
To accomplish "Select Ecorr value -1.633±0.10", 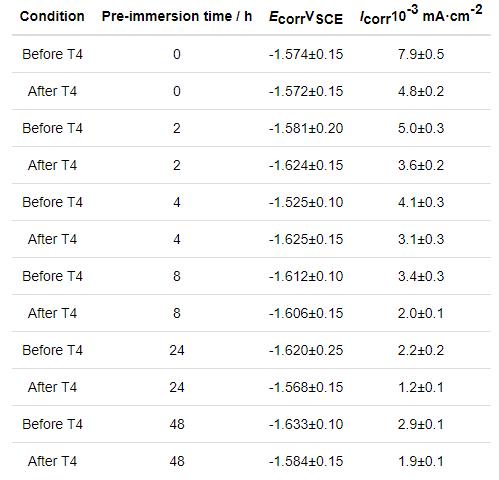I will [x=306, y=424].
